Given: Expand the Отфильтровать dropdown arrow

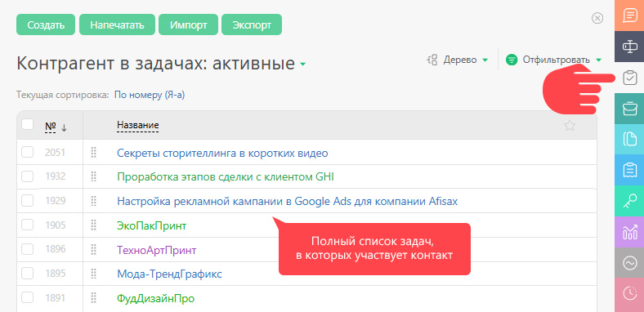Looking at the screenshot, I should pos(598,60).
